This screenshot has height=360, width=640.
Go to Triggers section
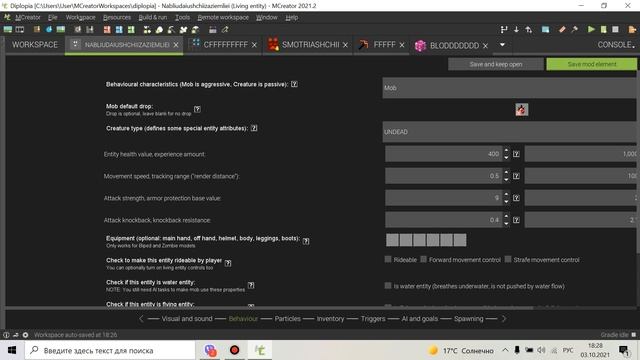pyautogui.click(x=373, y=319)
